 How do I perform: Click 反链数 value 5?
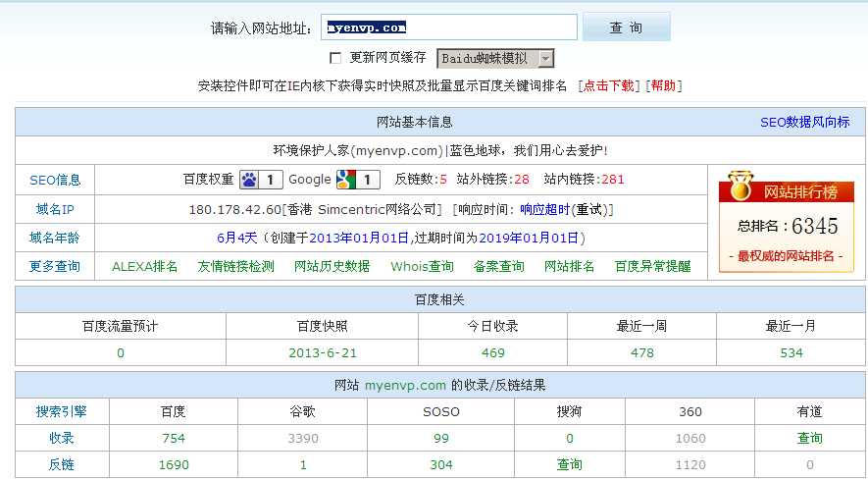point(443,180)
